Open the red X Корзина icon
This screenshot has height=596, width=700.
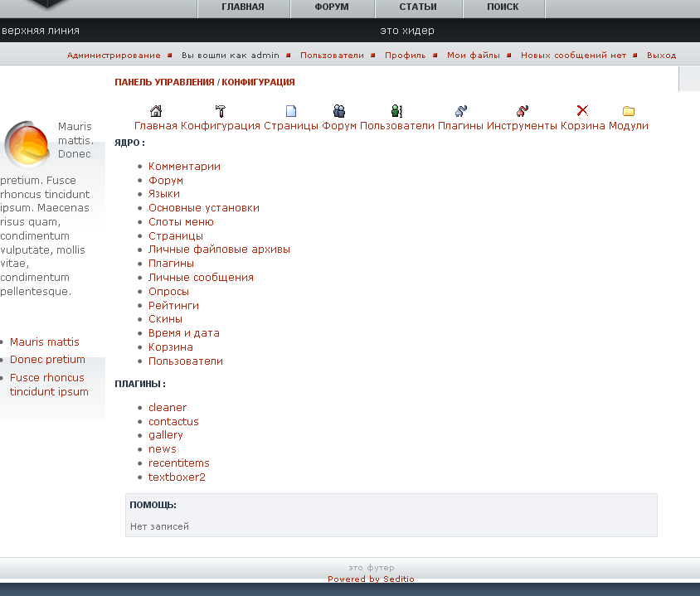(582, 111)
